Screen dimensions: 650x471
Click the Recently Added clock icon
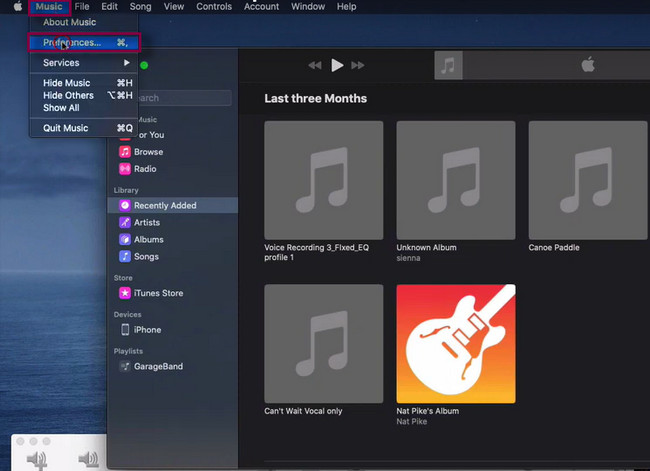125,205
